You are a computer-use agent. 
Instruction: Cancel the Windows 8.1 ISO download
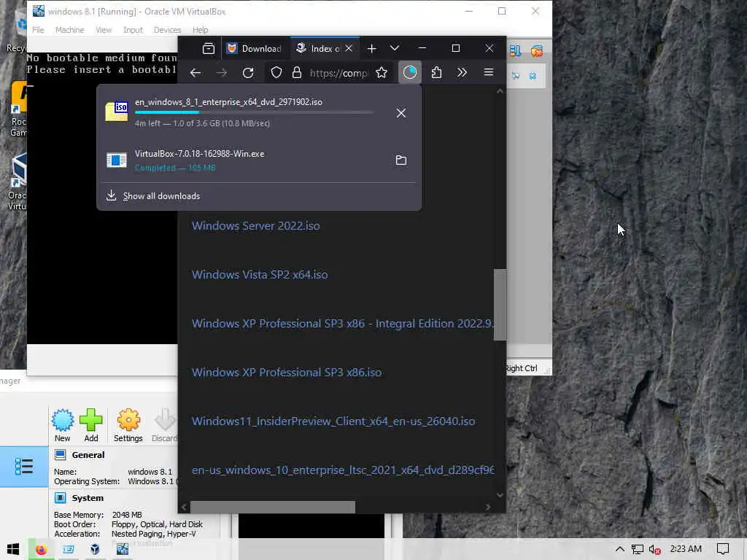pos(401,113)
